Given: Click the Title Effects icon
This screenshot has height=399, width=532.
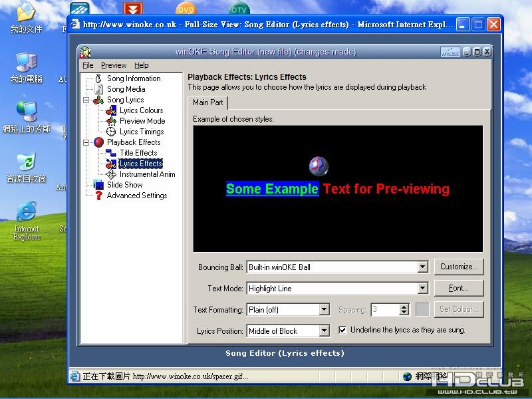Looking at the screenshot, I should (x=111, y=153).
